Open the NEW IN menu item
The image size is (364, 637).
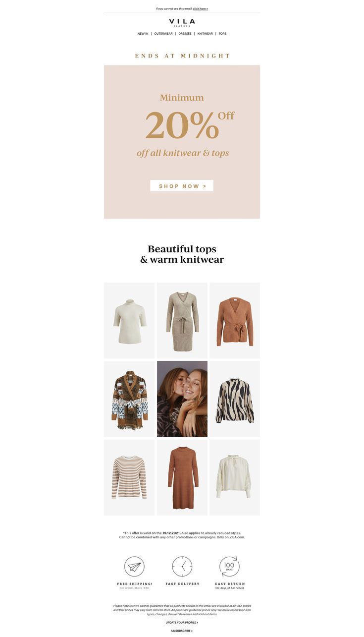tap(143, 34)
